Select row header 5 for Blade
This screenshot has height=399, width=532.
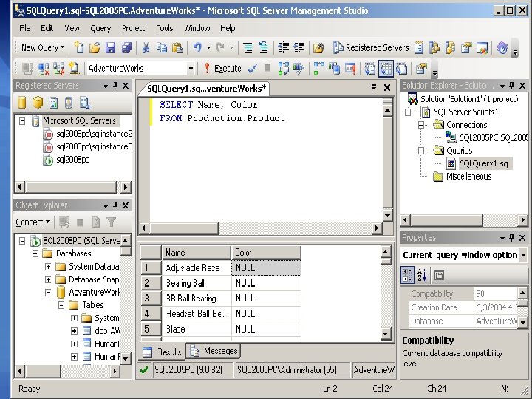click(x=151, y=329)
